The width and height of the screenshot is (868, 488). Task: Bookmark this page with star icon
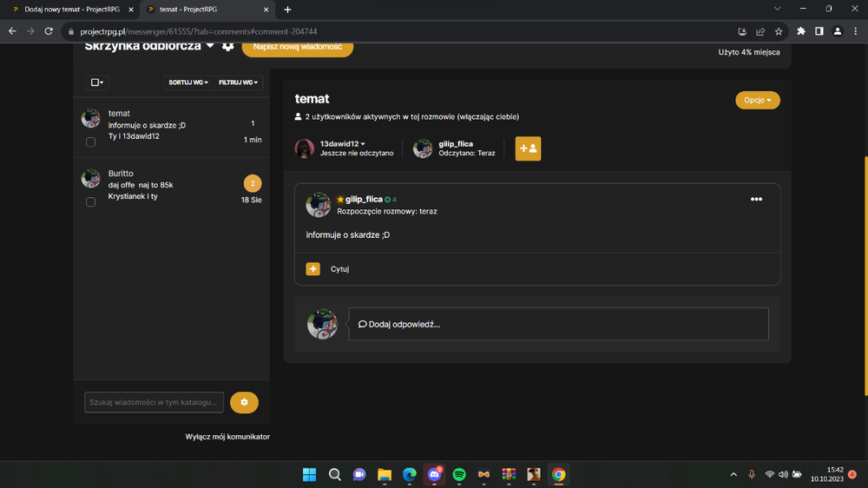point(779,31)
